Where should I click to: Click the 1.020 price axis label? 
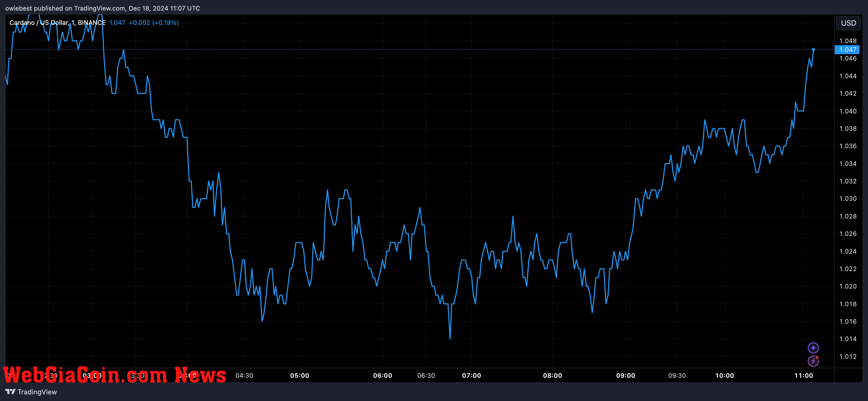coord(848,286)
